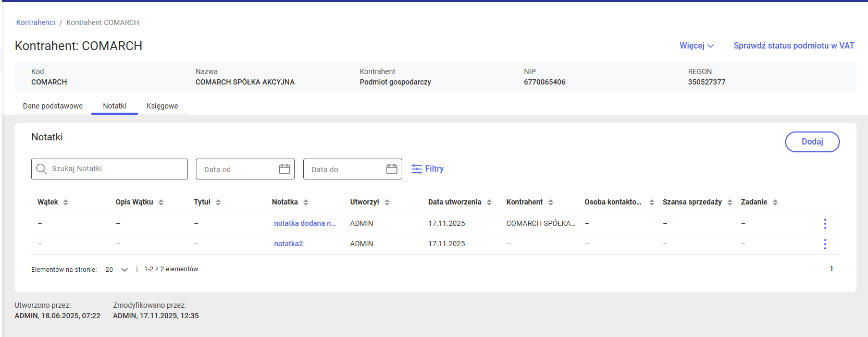The image size is (868, 337).
Task: Expand the Więcej dropdown menu
Action: [696, 46]
